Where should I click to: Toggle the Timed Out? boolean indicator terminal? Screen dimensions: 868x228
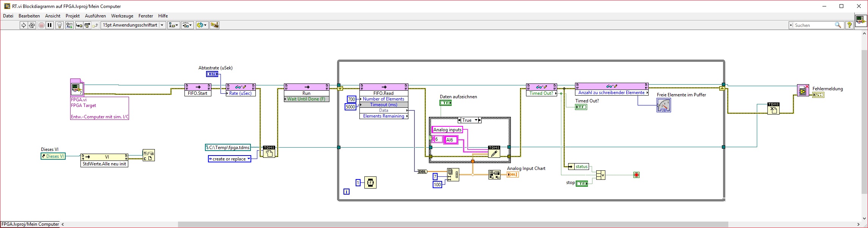point(581,107)
